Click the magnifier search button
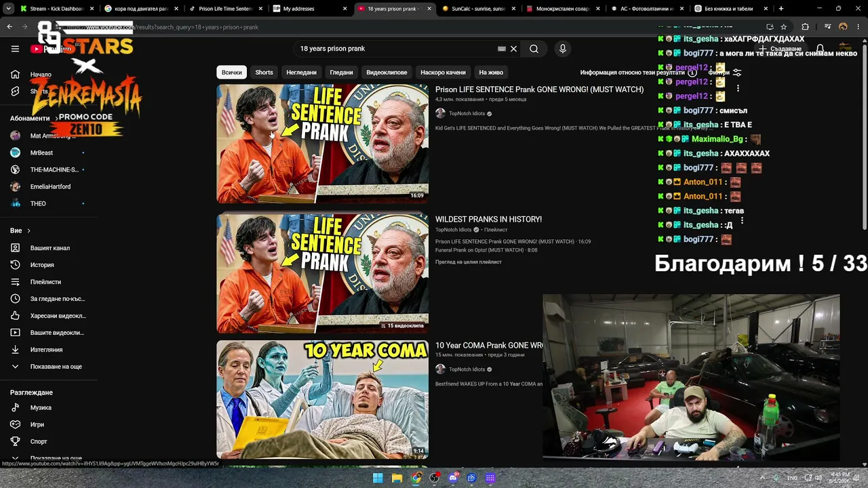Viewport: 868px width, 488px height. click(534, 49)
